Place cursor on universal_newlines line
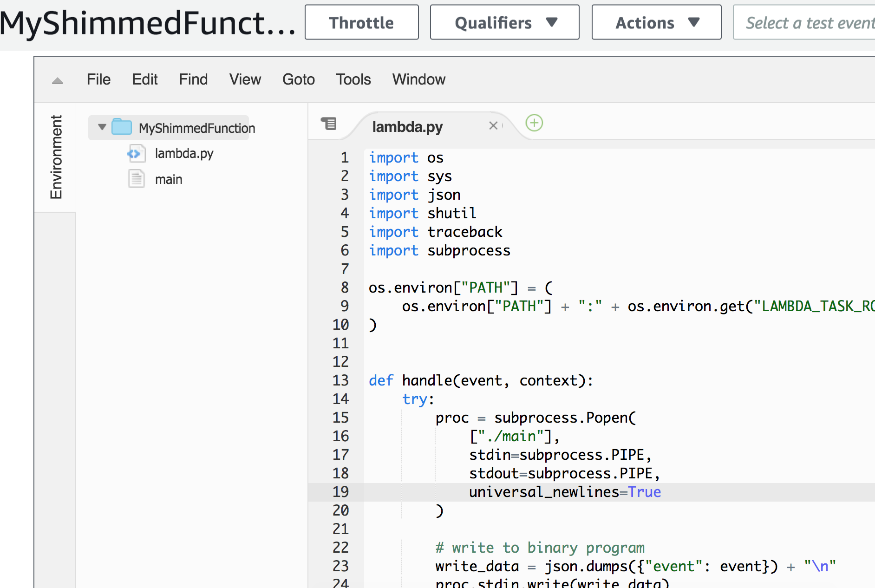 (x=564, y=492)
